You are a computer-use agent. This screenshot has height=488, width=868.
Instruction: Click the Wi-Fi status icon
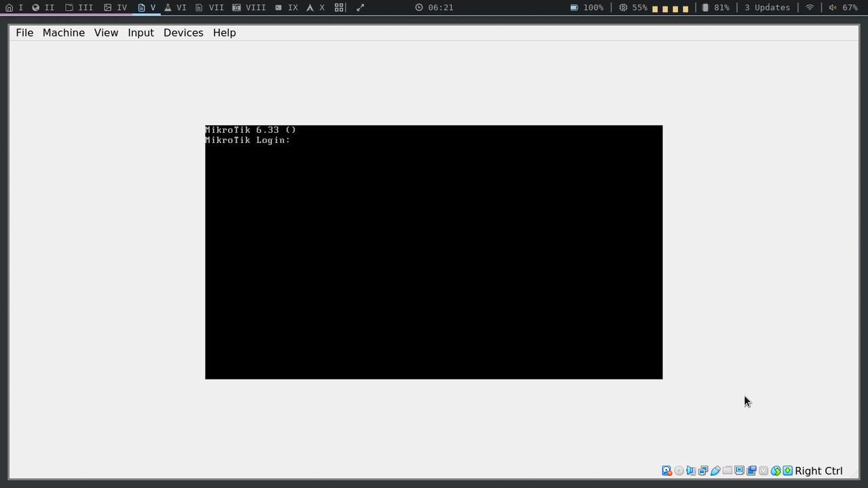810,7
